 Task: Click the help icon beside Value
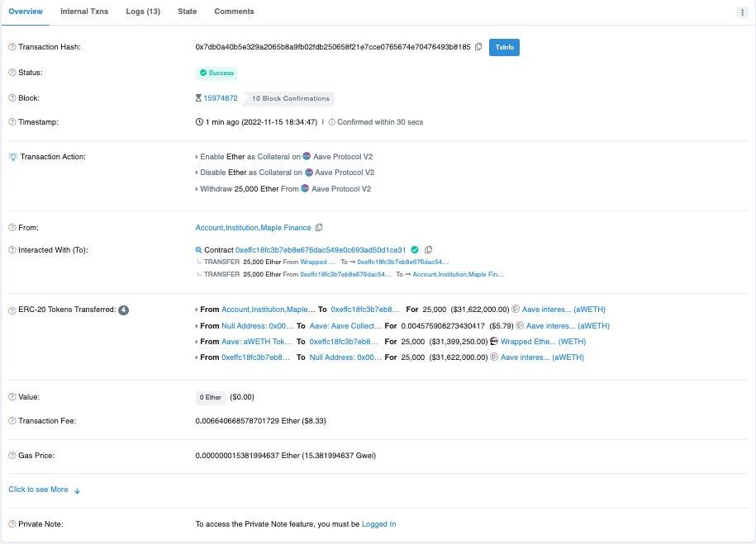click(12, 397)
